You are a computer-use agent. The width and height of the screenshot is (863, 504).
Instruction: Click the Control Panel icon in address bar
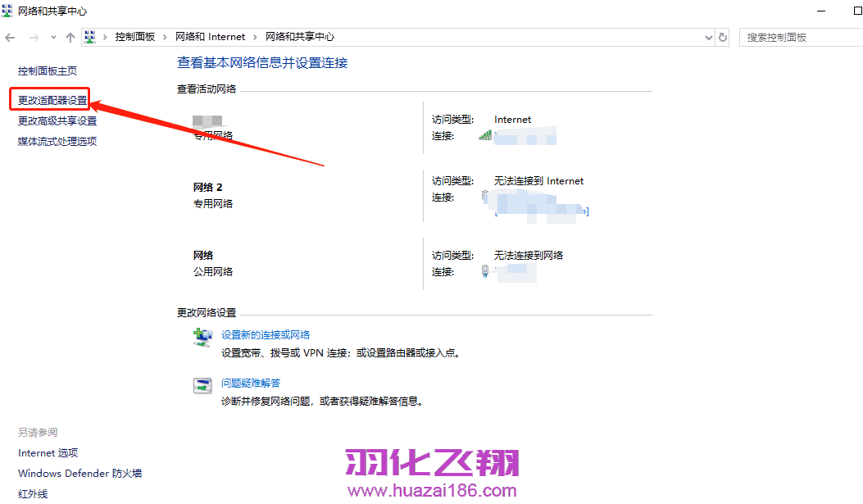coord(89,37)
